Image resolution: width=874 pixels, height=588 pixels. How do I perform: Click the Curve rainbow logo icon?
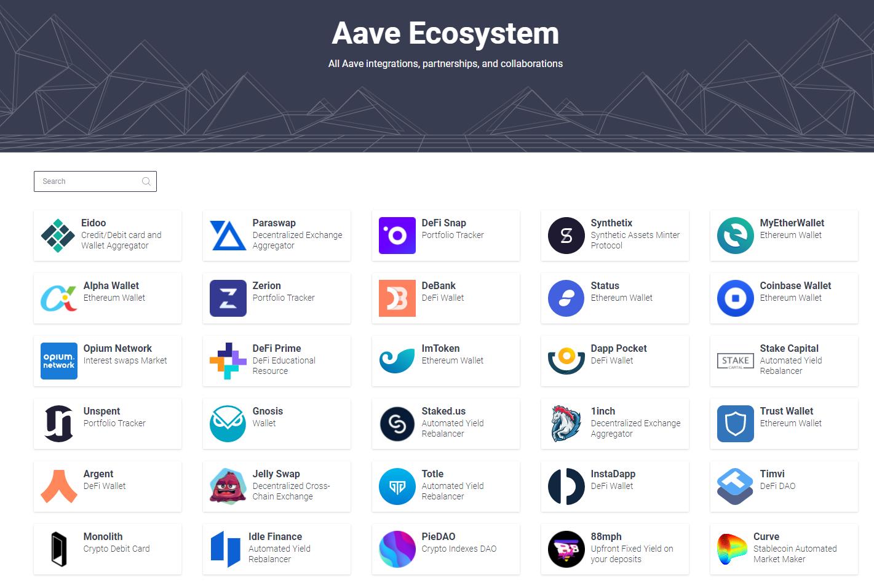point(732,549)
